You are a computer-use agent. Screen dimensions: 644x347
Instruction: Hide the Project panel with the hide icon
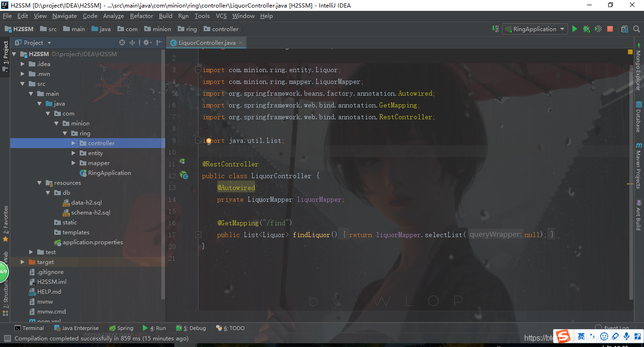point(158,42)
